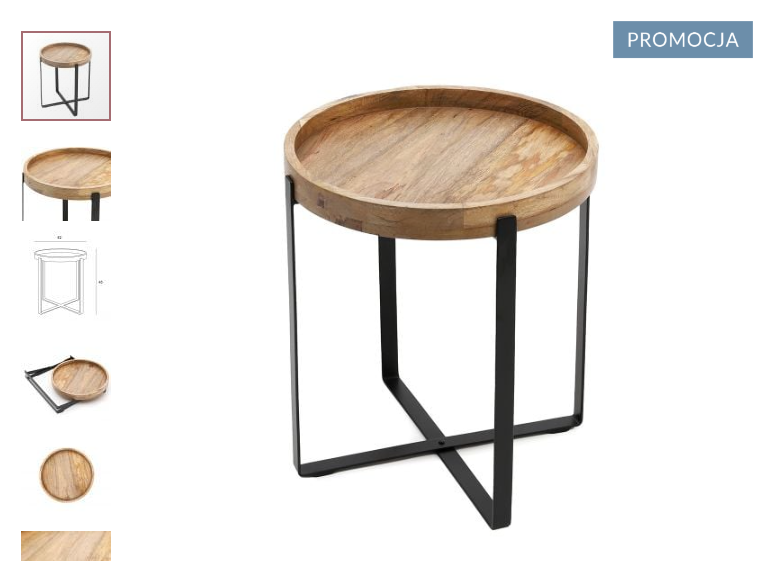Click the round tray in the fourth thumbnail

[x=80, y=380]
